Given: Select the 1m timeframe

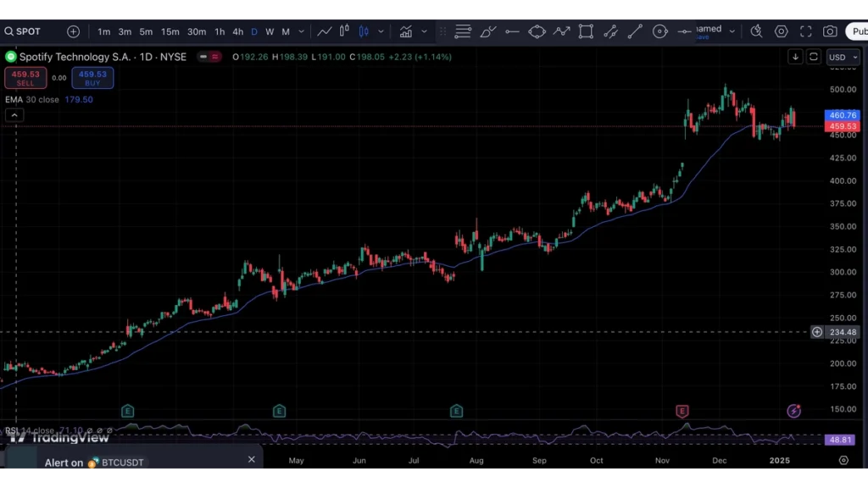Looking at the screenshot, I should (103, 31).
